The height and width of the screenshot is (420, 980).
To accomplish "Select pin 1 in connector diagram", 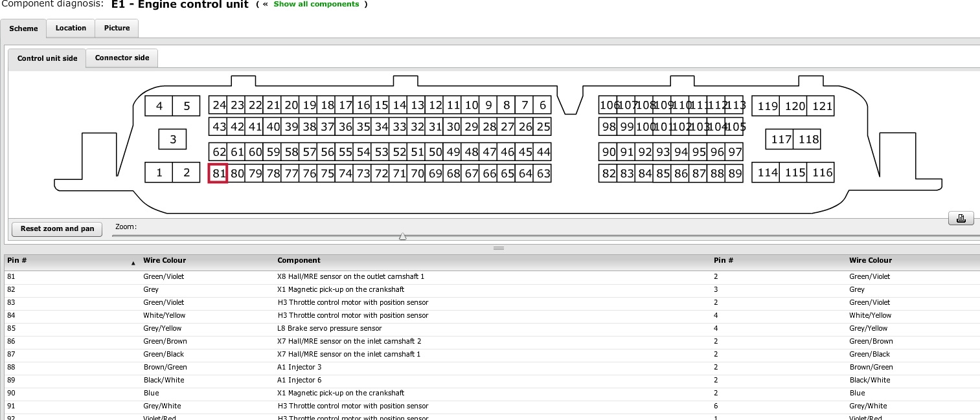I will (x=159, y=173).
